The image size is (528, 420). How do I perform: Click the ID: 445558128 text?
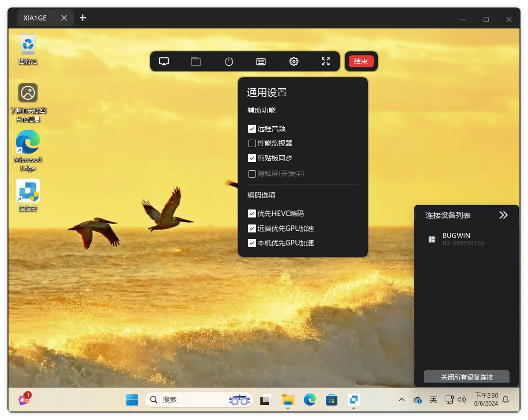pos(463,243)
